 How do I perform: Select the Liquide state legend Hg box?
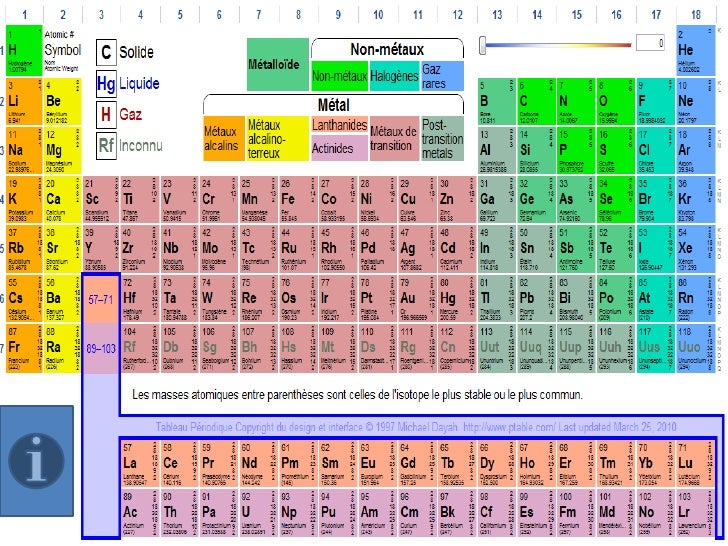point(106,84)
